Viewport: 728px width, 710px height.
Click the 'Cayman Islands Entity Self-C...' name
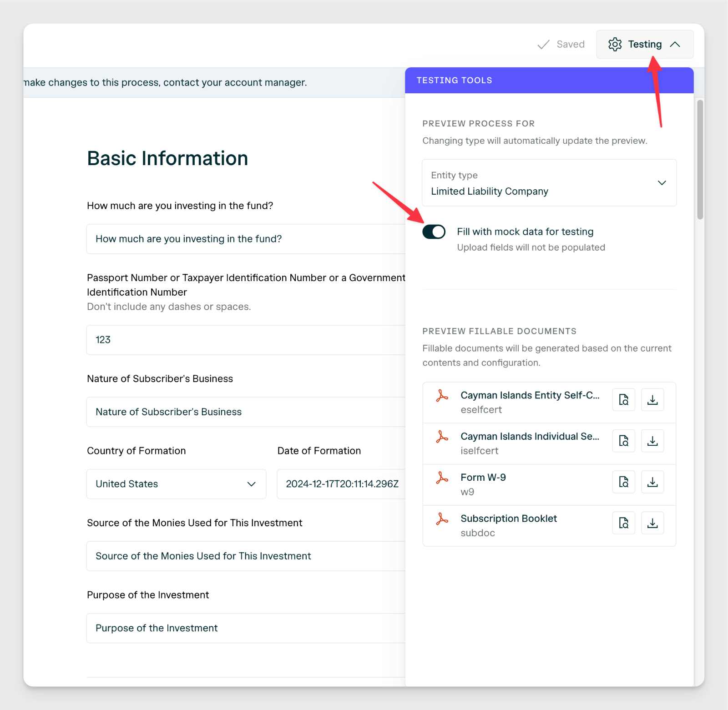point(530,395)
